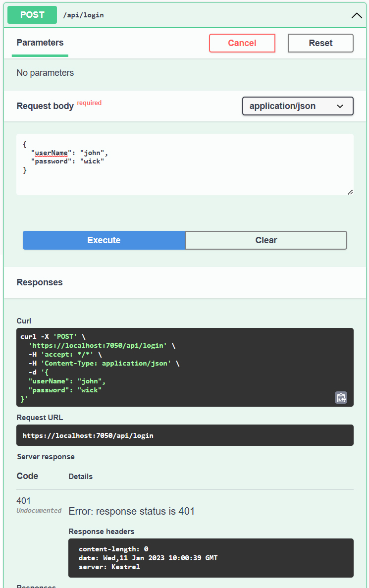Screen dimensions: 369x588
Task: Click the green POST method badge
Action: click(x=32, y=15)
